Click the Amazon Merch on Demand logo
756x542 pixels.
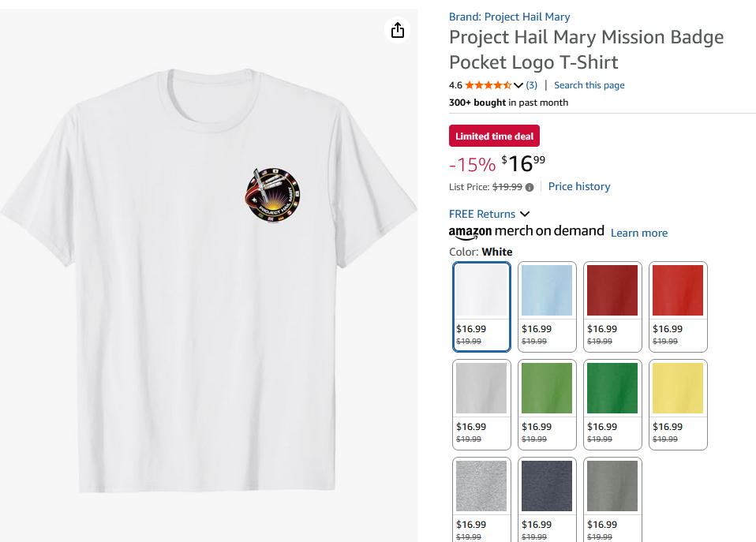(526, 231)
